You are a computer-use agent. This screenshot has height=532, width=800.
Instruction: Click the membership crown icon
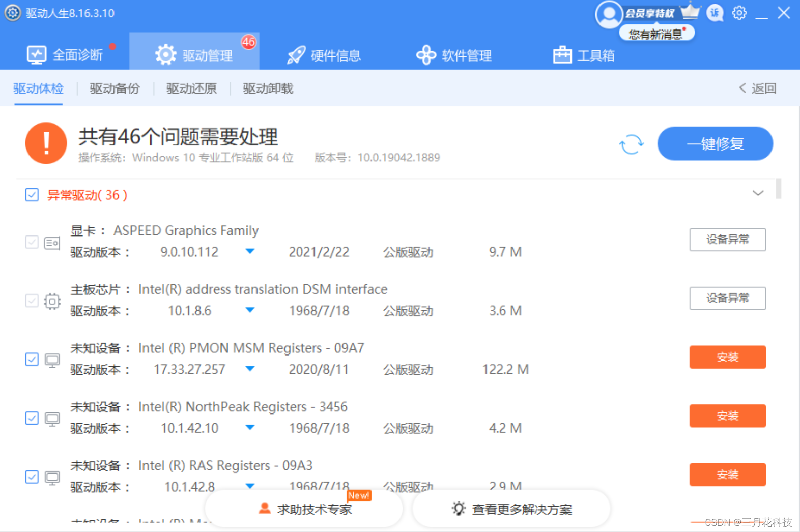pos(690,11)
